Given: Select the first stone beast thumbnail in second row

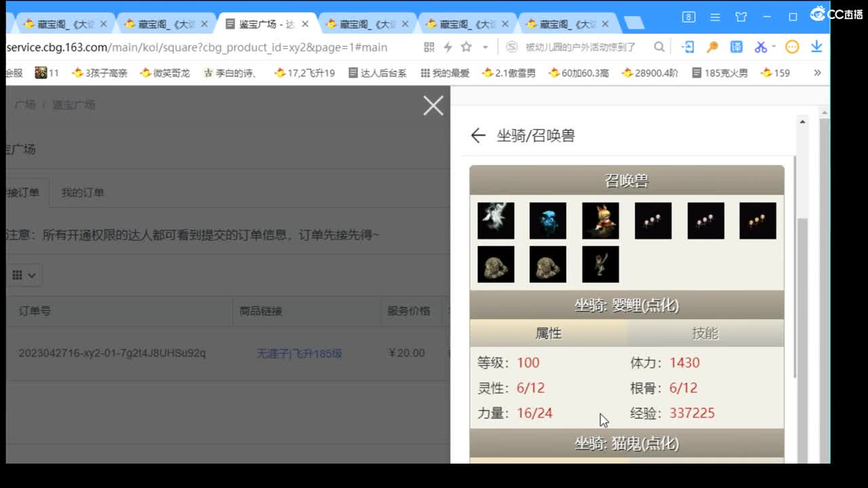Looking at the screenshot, I should (496, 264).
